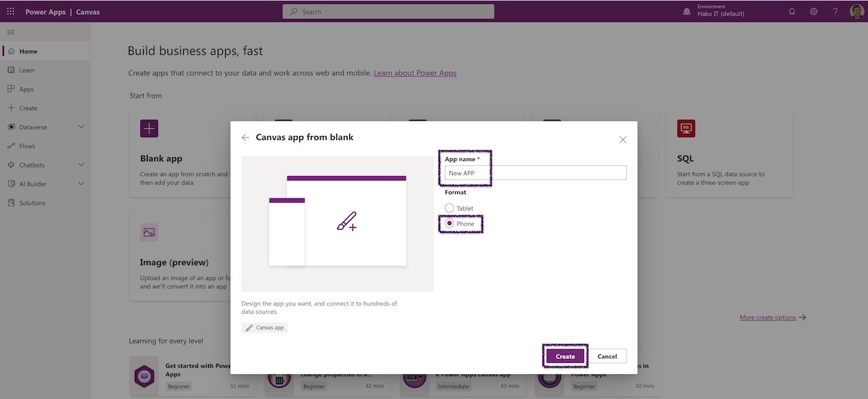The width and height of the screenshot is (868, 399).
Task: Click the Solutions icon
Action: coord(11,203)
